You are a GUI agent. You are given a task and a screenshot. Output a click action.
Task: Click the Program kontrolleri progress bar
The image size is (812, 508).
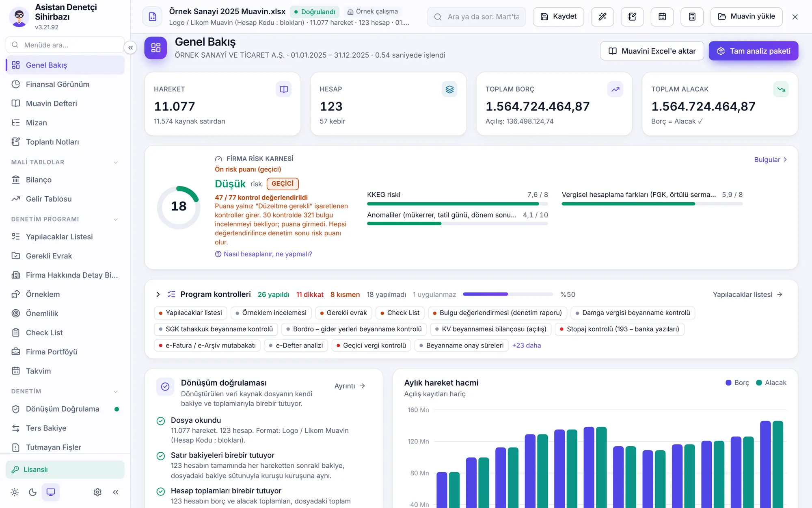[508, 294]
